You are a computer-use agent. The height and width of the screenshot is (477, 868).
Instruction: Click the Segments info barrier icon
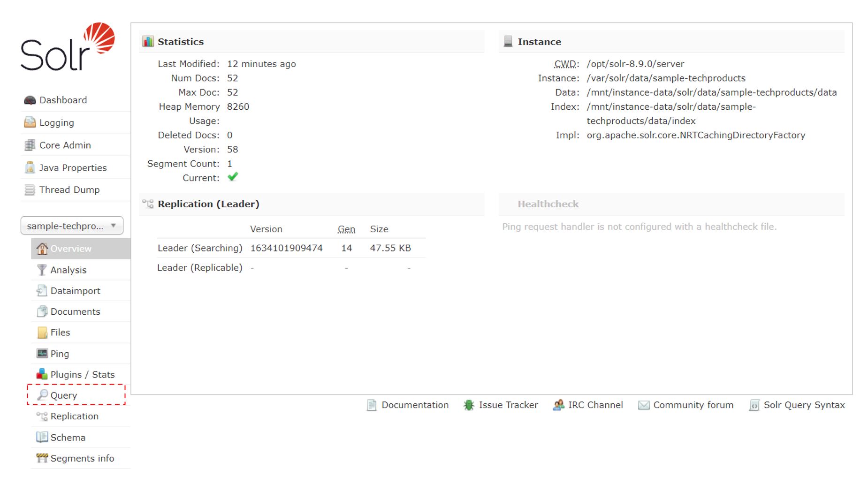point(42,458)
